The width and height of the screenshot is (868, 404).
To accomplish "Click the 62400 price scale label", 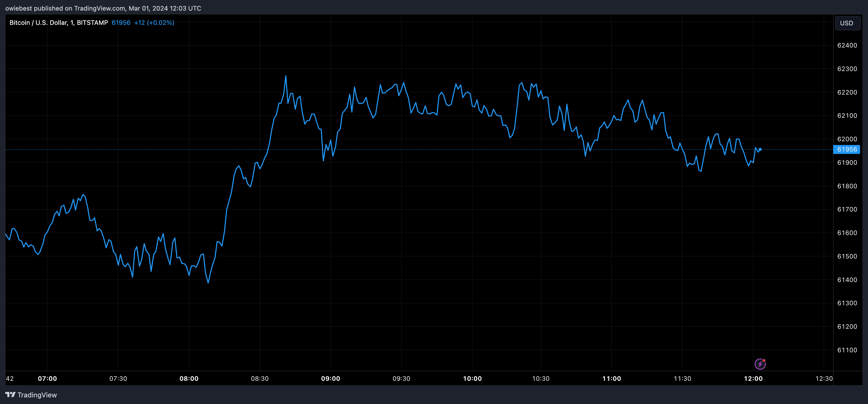I will (847, 45).
